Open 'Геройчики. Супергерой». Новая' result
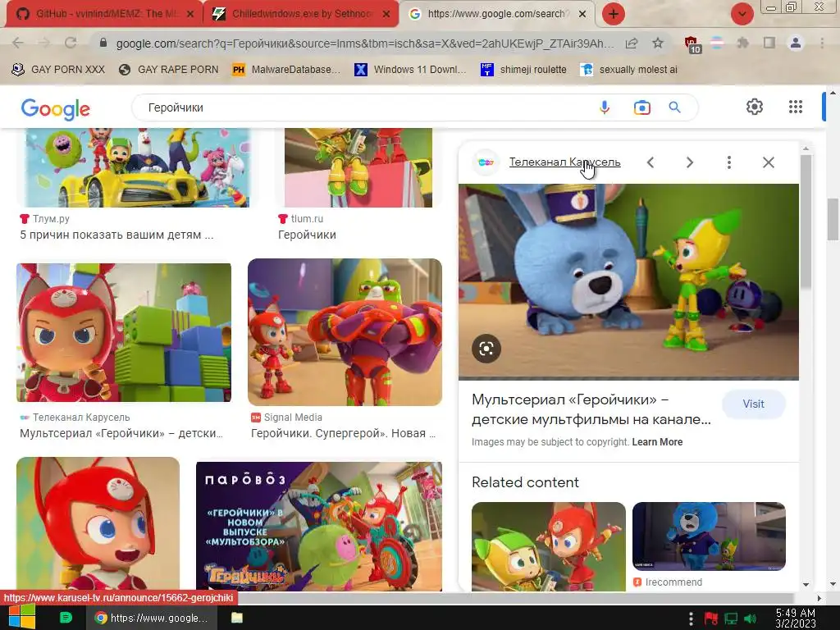 [344, 433]
